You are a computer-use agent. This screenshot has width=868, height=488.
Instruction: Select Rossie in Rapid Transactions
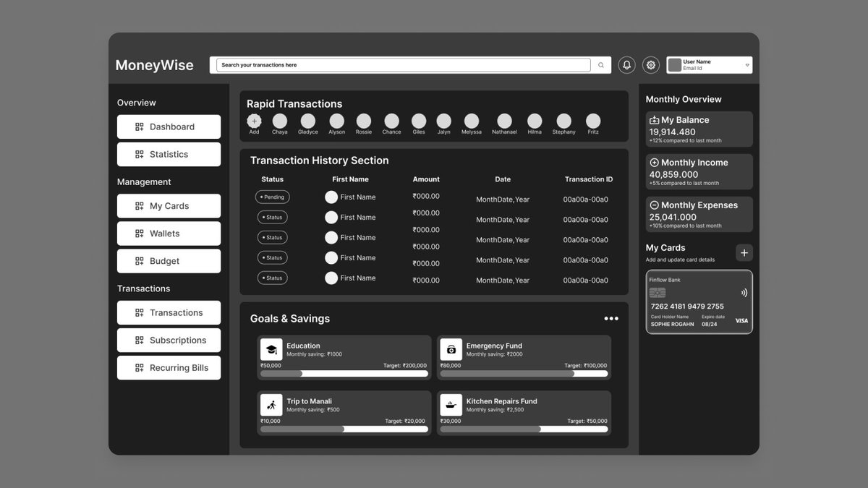[364, 121]
